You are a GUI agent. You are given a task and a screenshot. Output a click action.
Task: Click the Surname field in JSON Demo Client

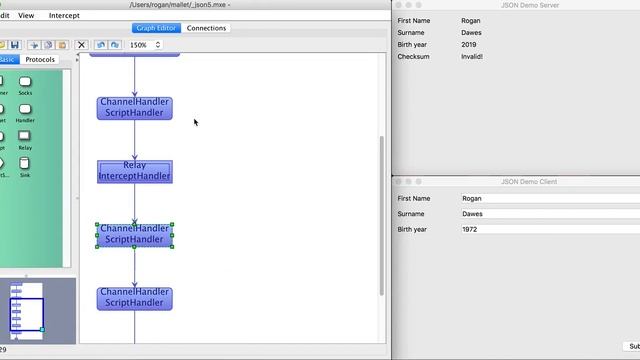(x=550, y=214)
